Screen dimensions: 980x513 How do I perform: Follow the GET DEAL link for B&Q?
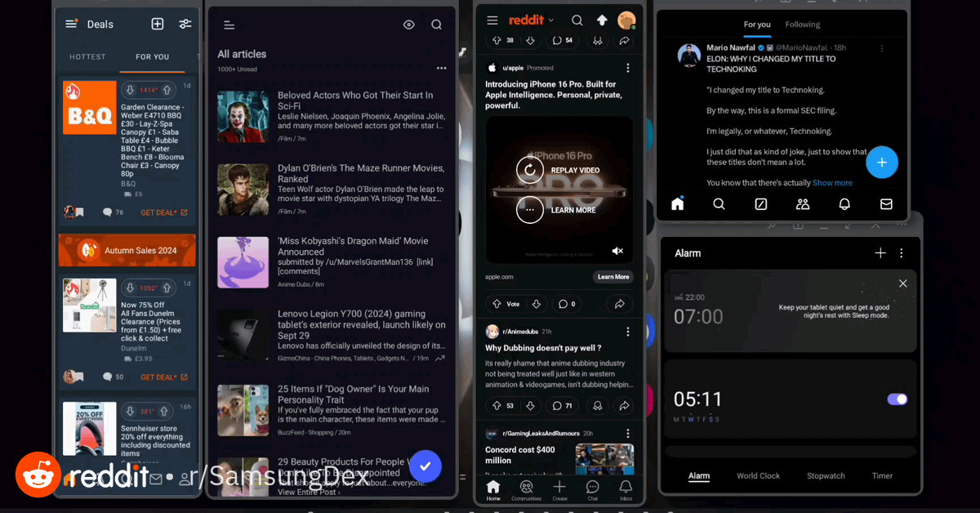pyautogui.click(x=164, y=212)
